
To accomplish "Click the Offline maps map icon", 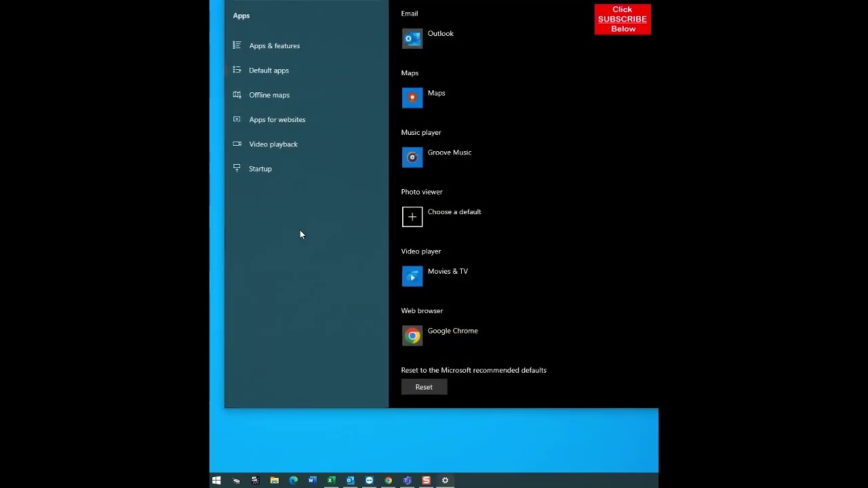I will tap(237, 95).
